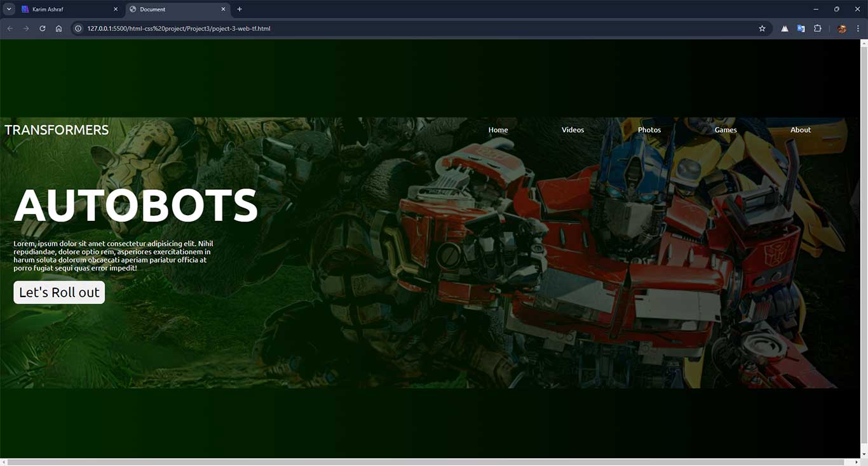The width and height of the screenshot is (868, 466).
Task: Click the Let's Roll out button
Action: coord(59,293)
